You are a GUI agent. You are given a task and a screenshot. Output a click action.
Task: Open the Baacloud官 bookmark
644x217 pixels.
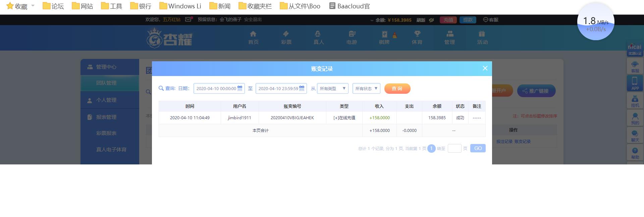(x=350, y=6)
